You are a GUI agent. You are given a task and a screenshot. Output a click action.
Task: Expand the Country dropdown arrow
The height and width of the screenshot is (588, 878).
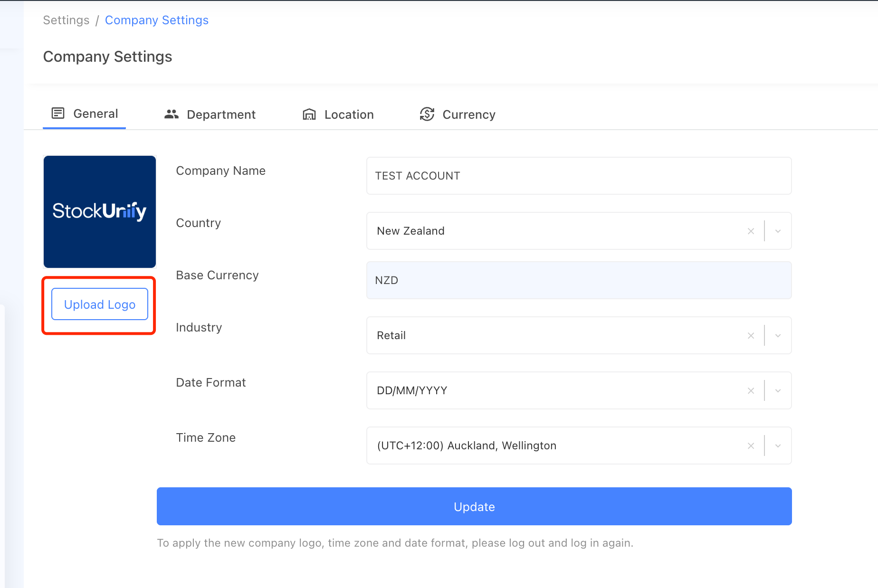(x=778, y=231)
